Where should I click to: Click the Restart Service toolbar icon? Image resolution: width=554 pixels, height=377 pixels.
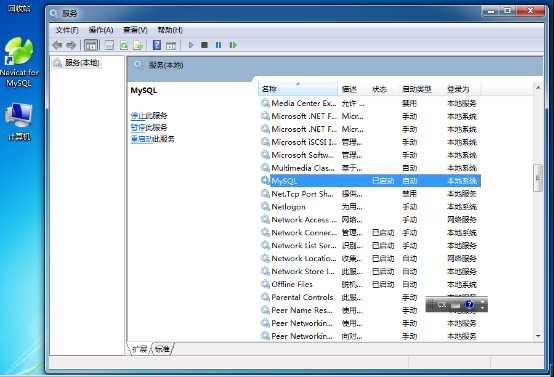(233, 45)
